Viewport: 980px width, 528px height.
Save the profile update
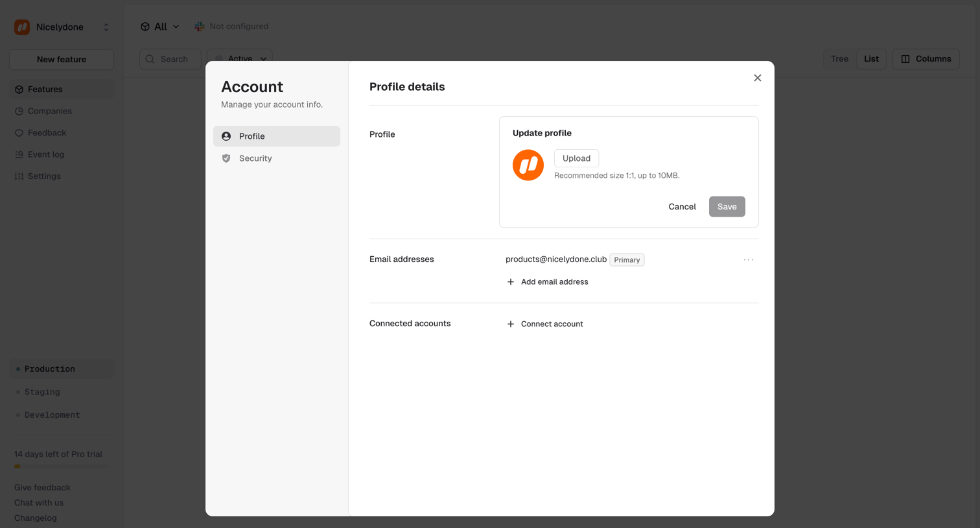727,206
